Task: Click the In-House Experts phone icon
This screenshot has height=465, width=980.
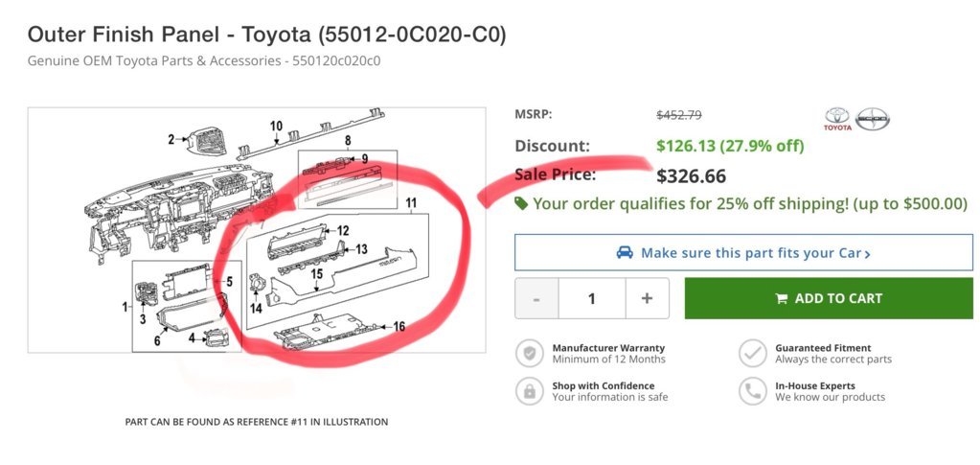Action: click(x=753, y=391)
